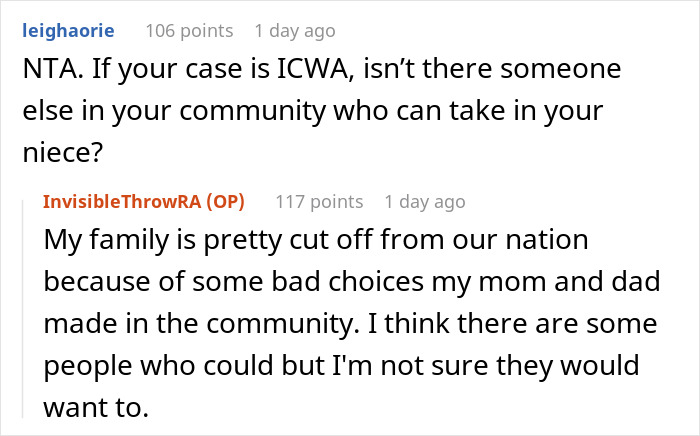The height and width of the screenshot is (436, 700).
Task: Open timestamp permalink on the OP reply
Action: click(x=425, y=201)
